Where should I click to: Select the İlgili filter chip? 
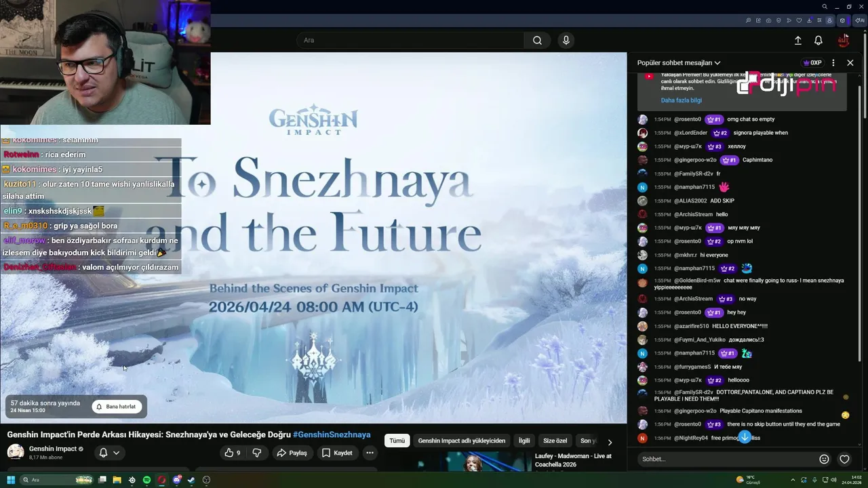[x=524, y=441]
